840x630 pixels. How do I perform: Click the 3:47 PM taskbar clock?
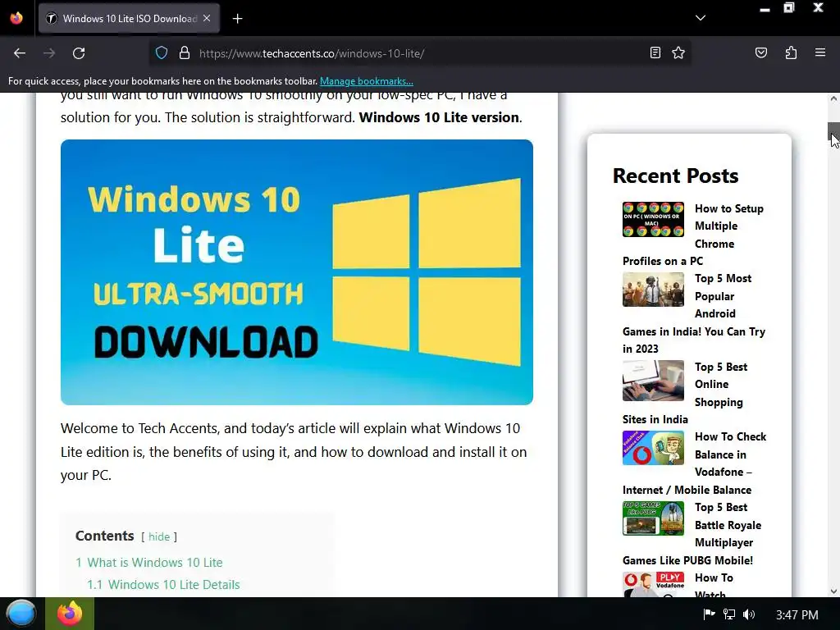point(797,615)
